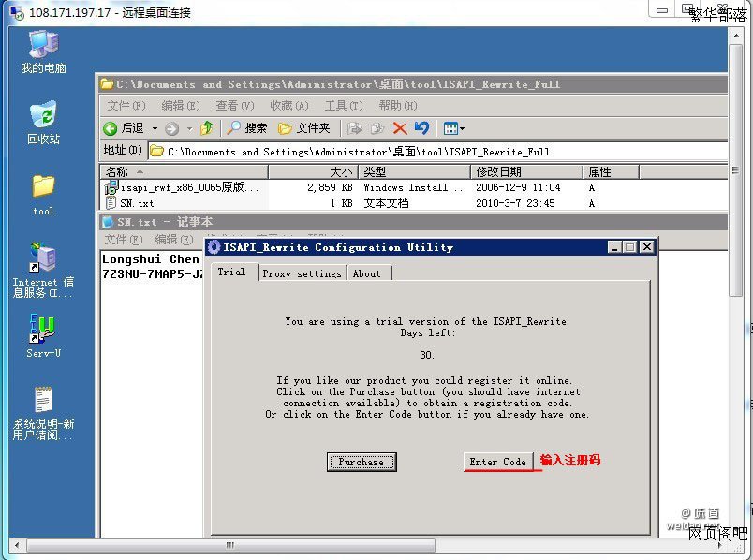Click the folder icon in the Explorer title bar
The height and width of the screenshot is (560, 753).
(x=107, y=84)
